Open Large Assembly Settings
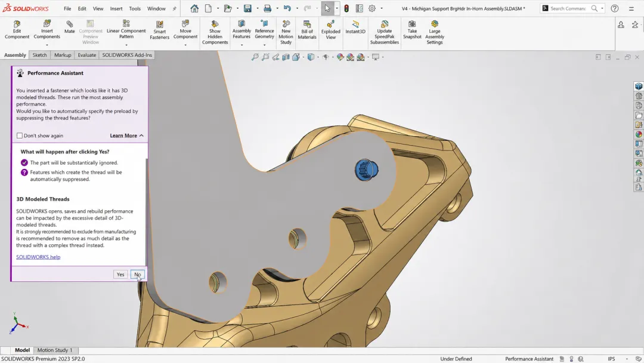The width and height of the screenshot is (644, 363). click(435, 32)
